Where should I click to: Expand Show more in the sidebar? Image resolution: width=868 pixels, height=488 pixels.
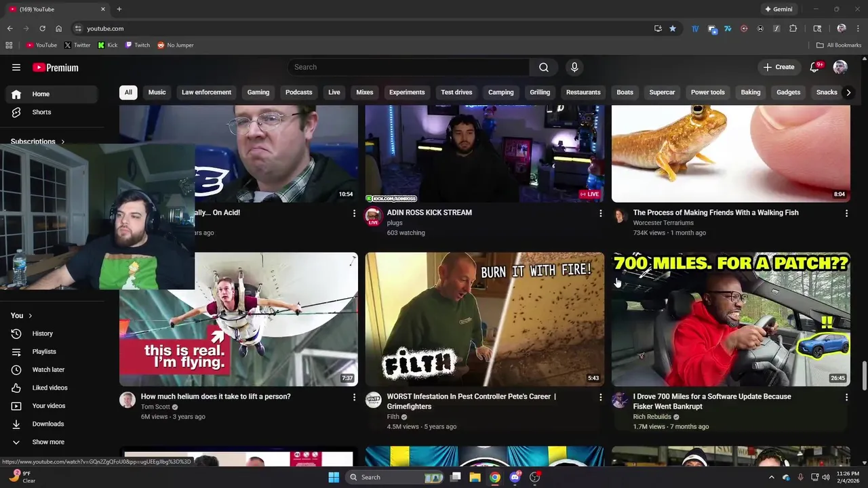[x=52, y=442]
